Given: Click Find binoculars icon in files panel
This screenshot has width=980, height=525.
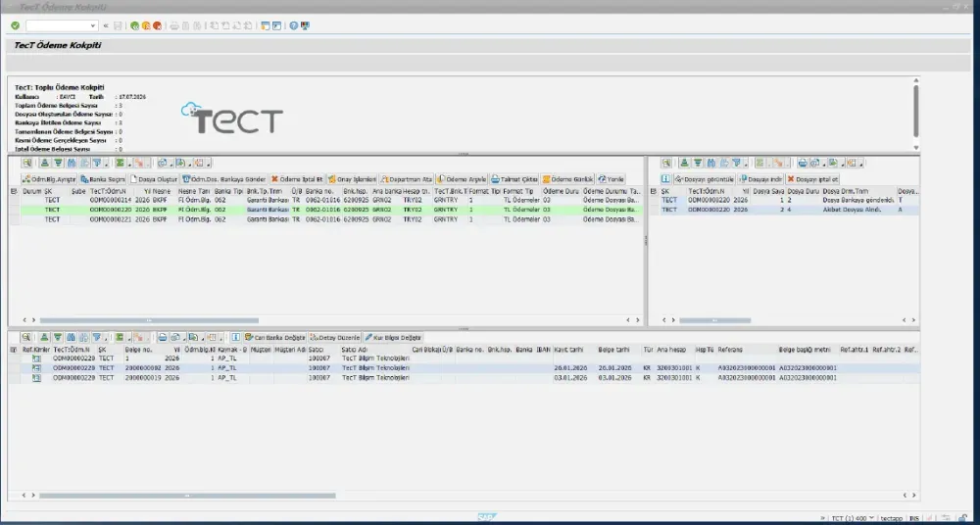Looking at the screenshot, I should tap(711, 163).
